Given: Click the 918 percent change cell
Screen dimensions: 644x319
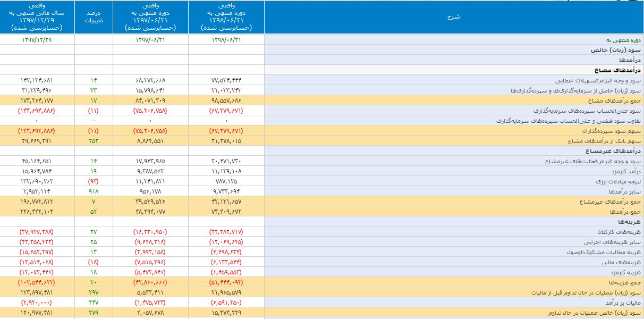Looking at the screenshot, I should pos(94,191).
